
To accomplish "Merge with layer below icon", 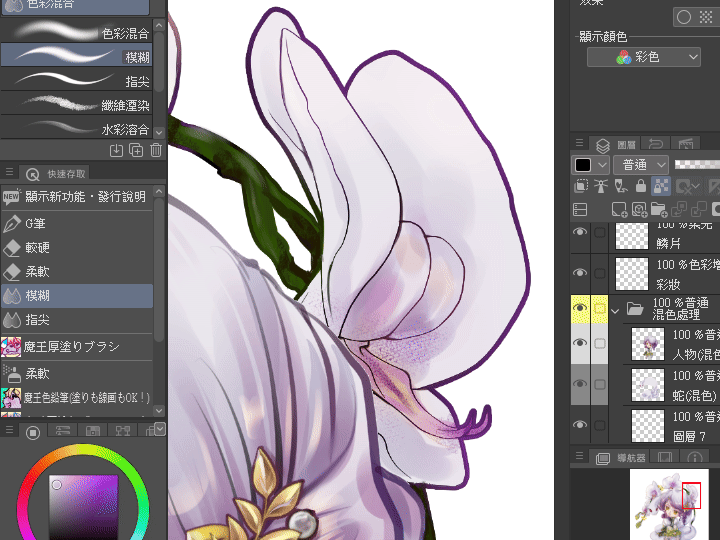I will point(698,210).
